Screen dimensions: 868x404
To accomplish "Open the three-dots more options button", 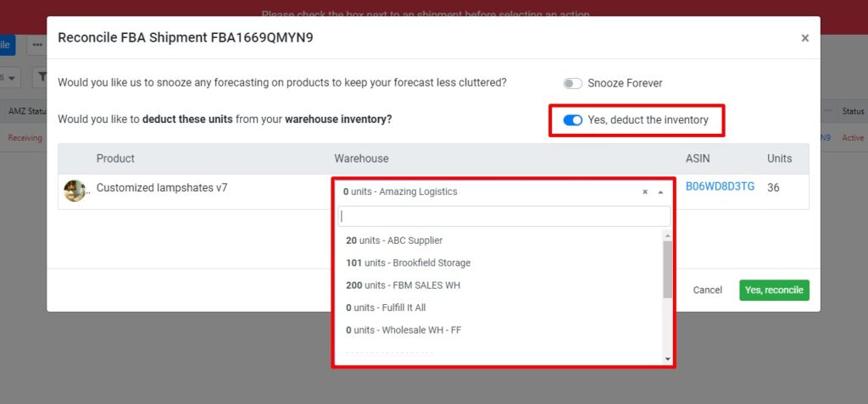I will [36, 45].
